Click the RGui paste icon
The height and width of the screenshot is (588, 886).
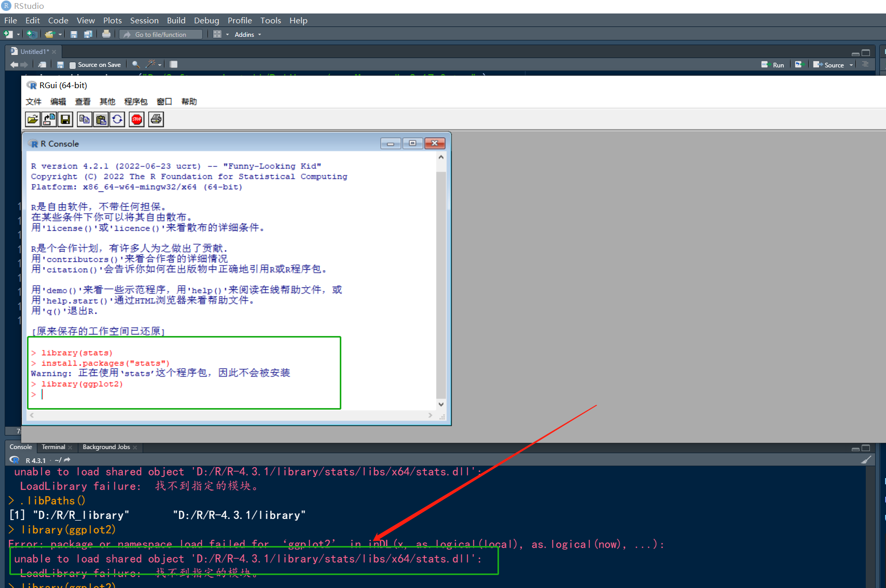[x=101, y=119]
